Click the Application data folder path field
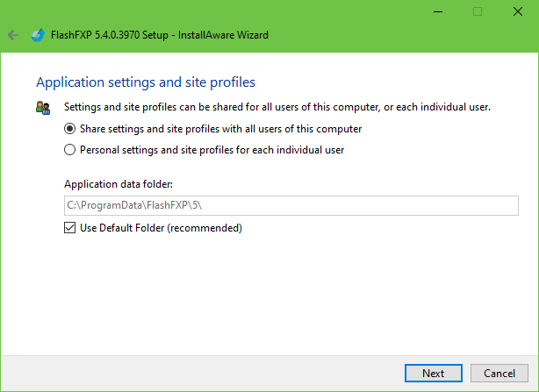The width and height of the screenshot is (539, 392). [x=291, y=205]
